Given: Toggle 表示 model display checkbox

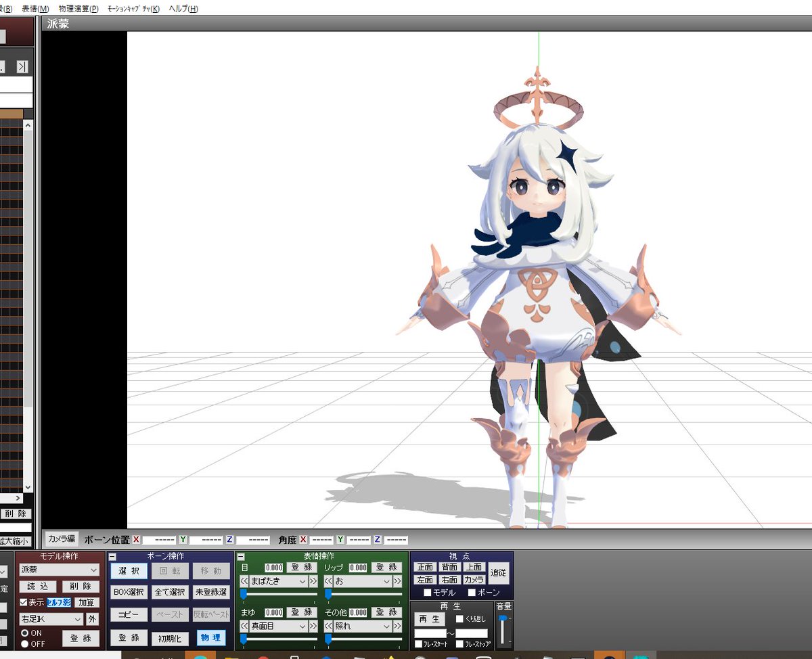Looking at the screenshot, I should point(23,602).
